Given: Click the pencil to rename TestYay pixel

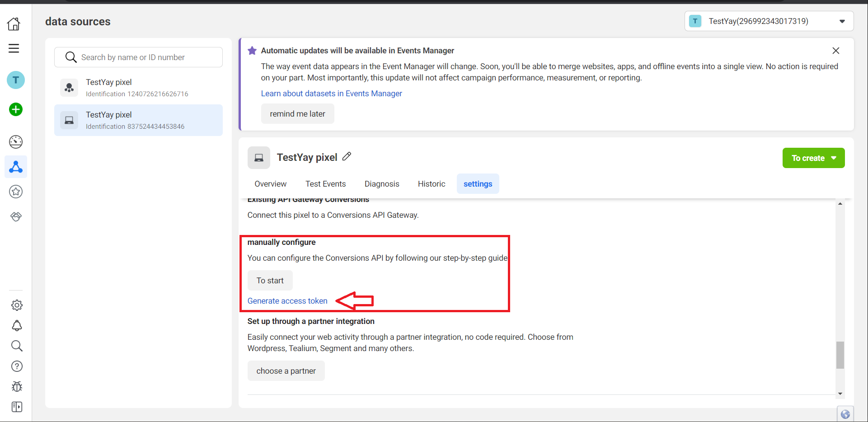Looking at the screenshot, I should (x=347, y=156).
